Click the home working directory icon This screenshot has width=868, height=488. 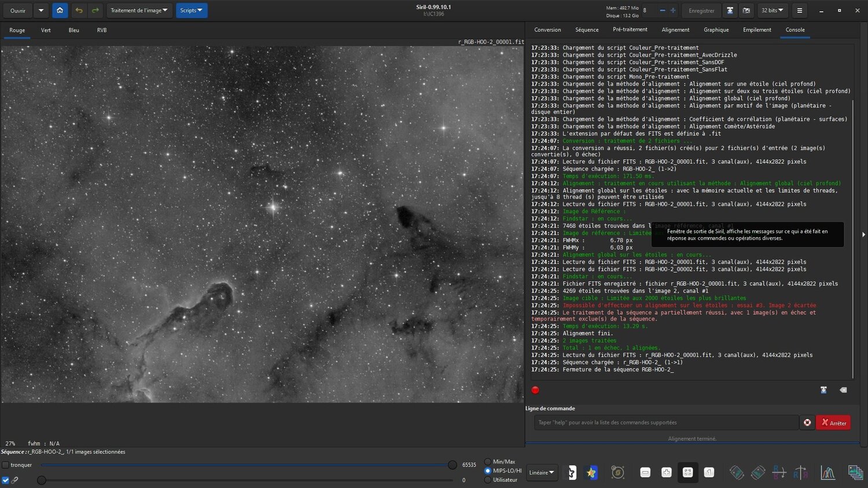[60, 10]
